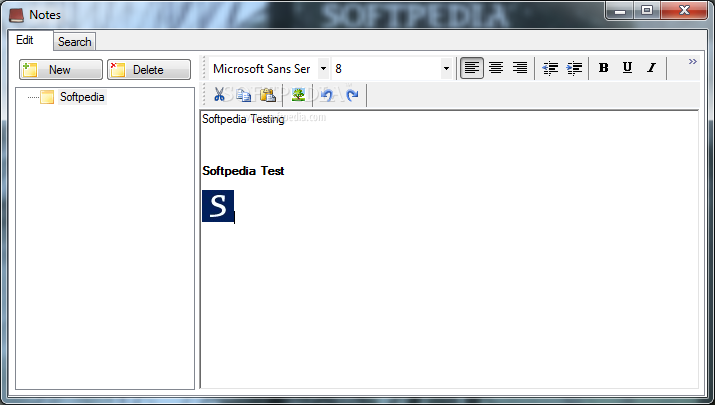The image size is (715, 405).
Task: Show more toolbar options chevron
Action: 693,62
